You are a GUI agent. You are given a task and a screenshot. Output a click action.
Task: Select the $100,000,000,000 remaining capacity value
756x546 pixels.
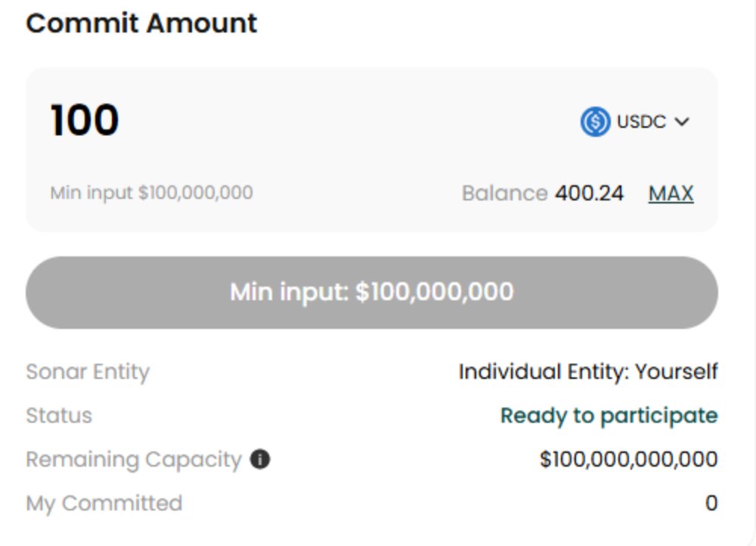629,459
